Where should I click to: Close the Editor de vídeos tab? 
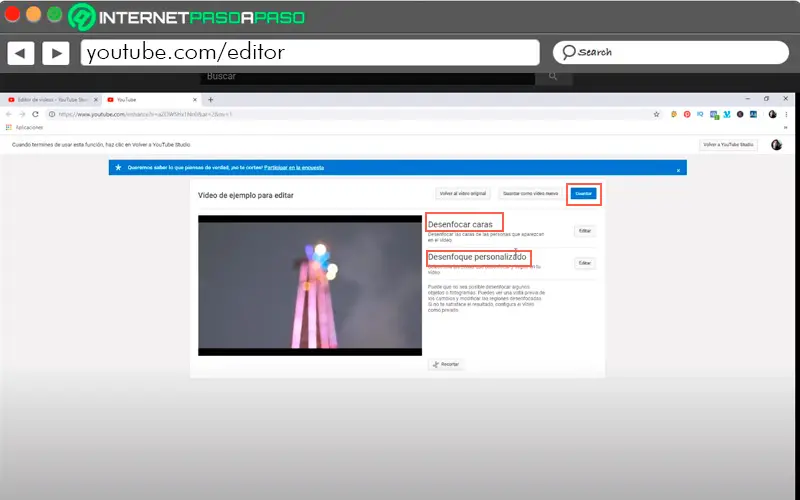[96, 99]
